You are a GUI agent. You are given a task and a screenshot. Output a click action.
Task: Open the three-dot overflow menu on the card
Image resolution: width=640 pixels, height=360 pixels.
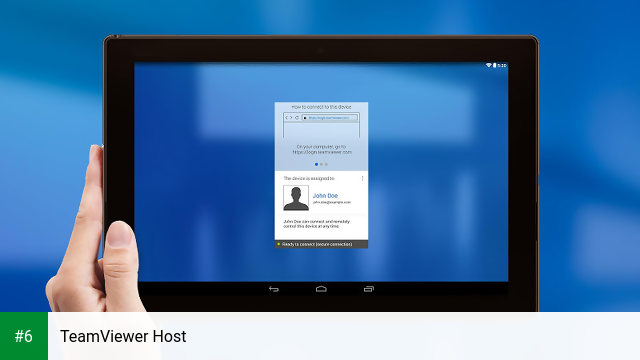tap(362, 178)
